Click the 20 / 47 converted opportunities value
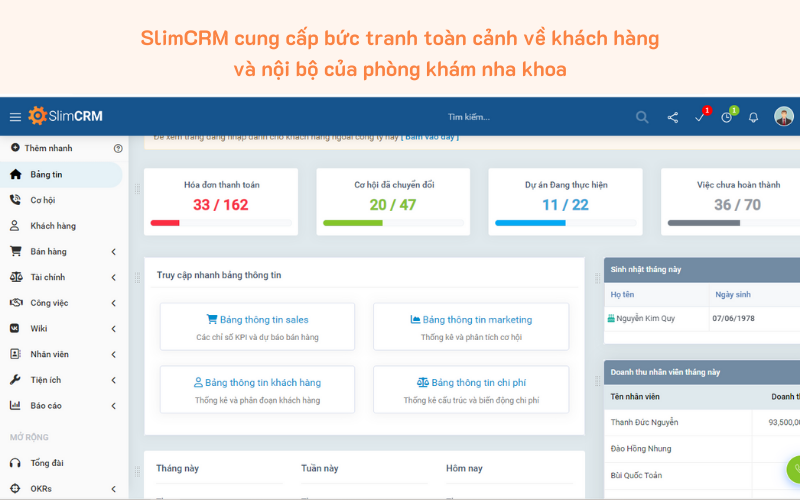The image size is (800, 500). [393, 205]
